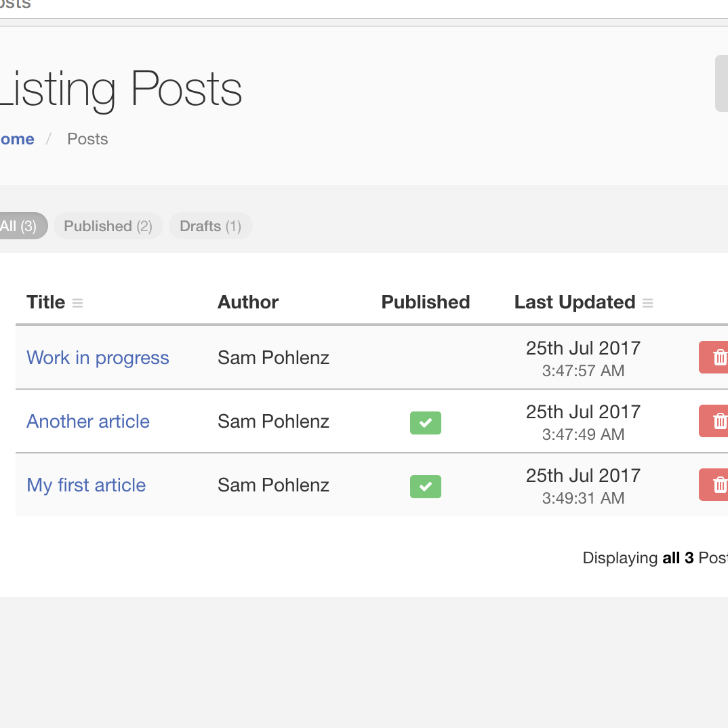This screenshot has width=728, height=728.
Task: Click the sort icon beside Last Updated
Action: pos(647,303)
